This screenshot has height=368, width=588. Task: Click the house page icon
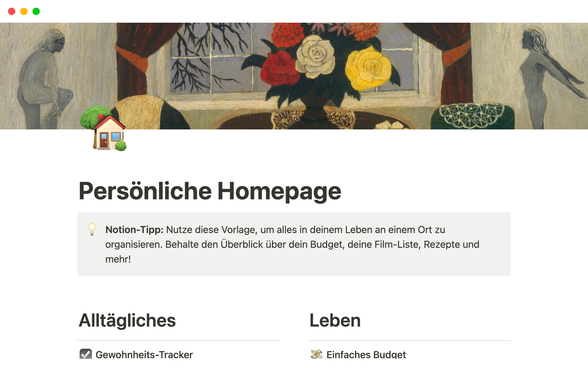103,128
